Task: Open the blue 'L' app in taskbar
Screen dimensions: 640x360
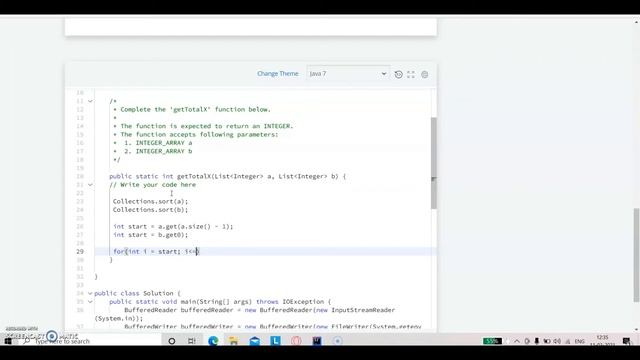Action: 275,340
